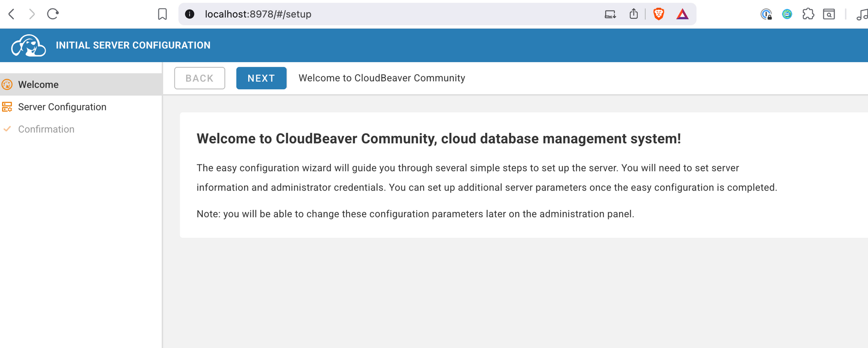The width and height of the screenshot is (868, 348).
Task: Select the Confirmation step in sidebar
Action: point(46,129)
